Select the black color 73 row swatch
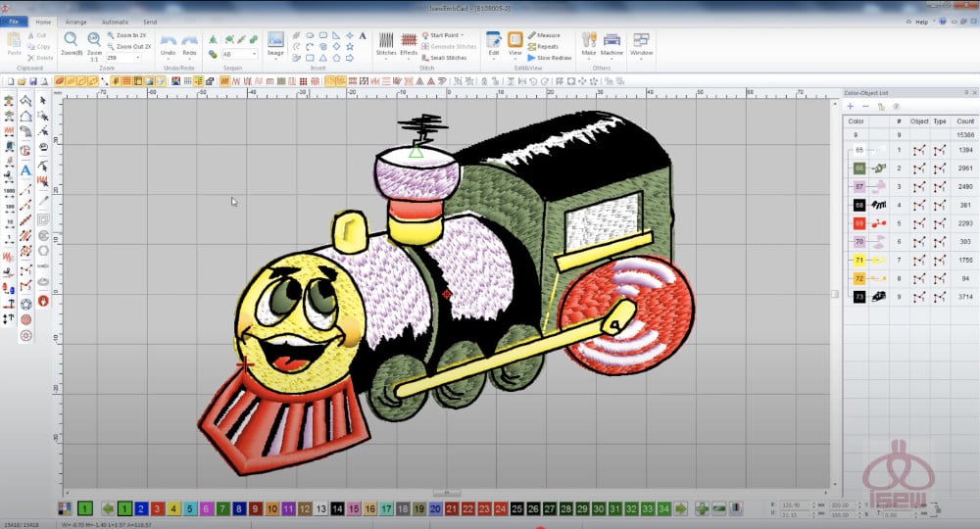The width and height of the screenshot is (980, 529). (x=858, y=297)
